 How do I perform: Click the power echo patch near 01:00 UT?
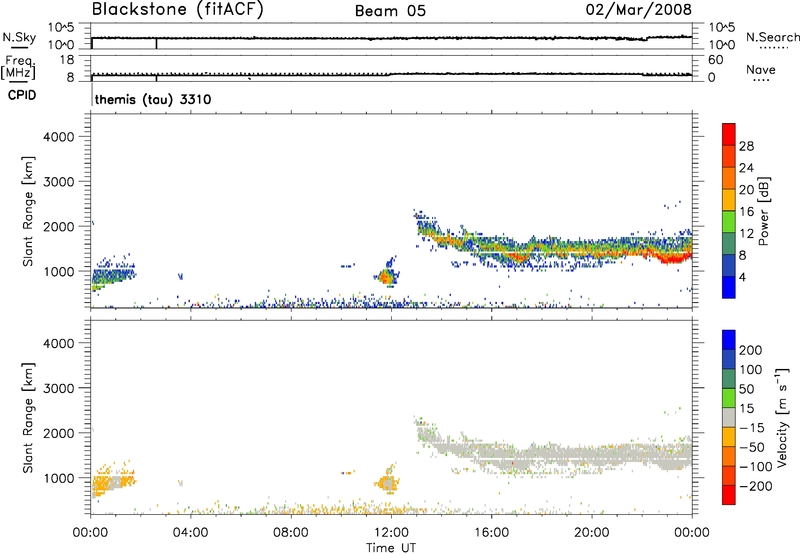coord(112,275)
